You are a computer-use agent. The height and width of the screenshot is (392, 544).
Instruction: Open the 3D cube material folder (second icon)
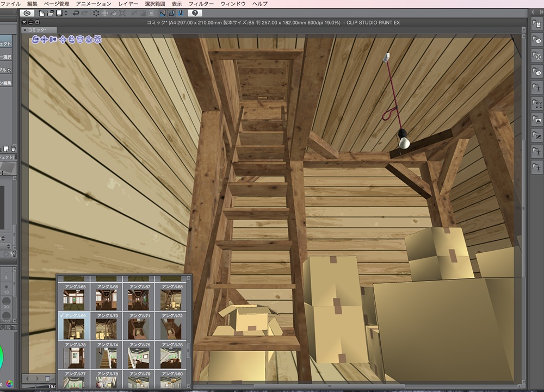pos(536,40)
